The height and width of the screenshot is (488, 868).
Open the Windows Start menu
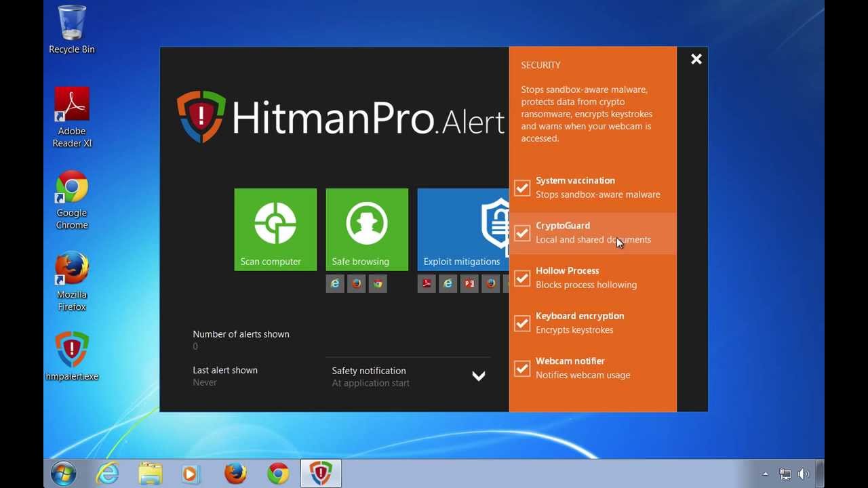tap(63, 474)
